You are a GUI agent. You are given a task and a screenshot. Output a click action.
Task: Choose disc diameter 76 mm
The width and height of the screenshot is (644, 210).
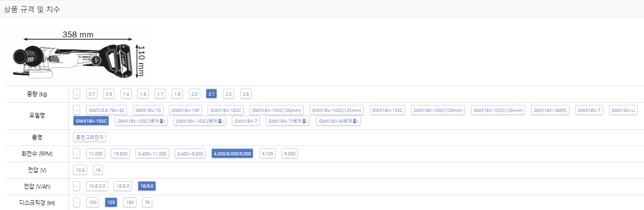[147, 203]
